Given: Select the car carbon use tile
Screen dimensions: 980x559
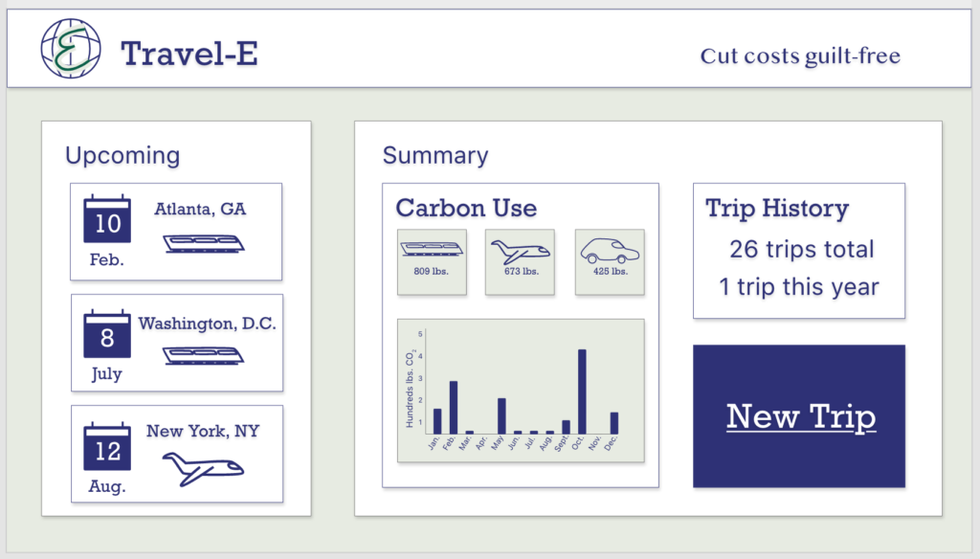Looking at the screenshot, I should pos(610,261).
